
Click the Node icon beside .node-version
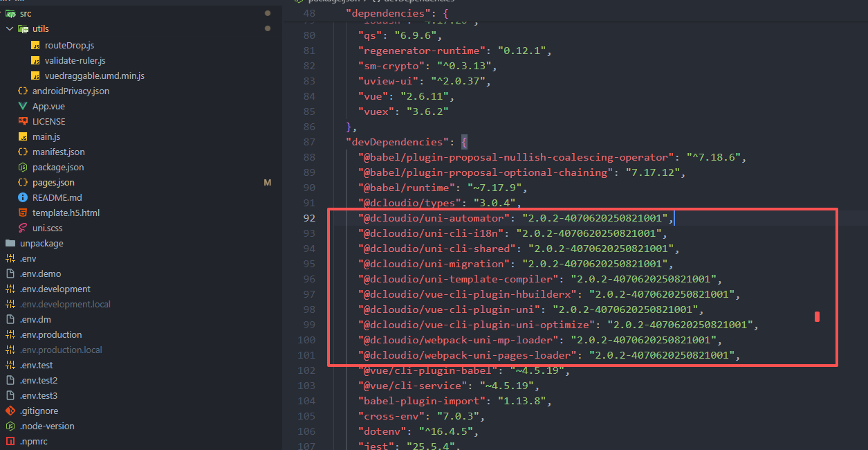(x=10, y=426)
